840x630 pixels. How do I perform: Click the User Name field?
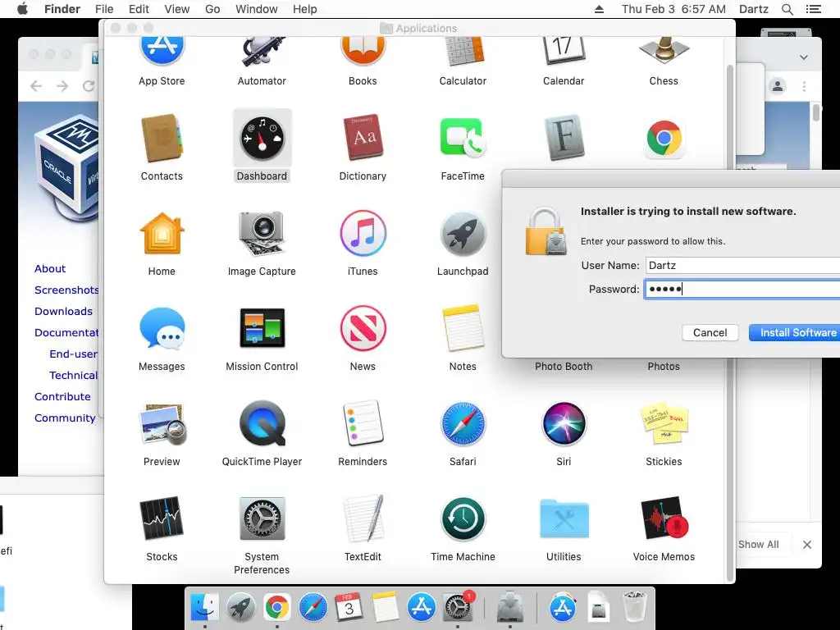click(742, 265)
